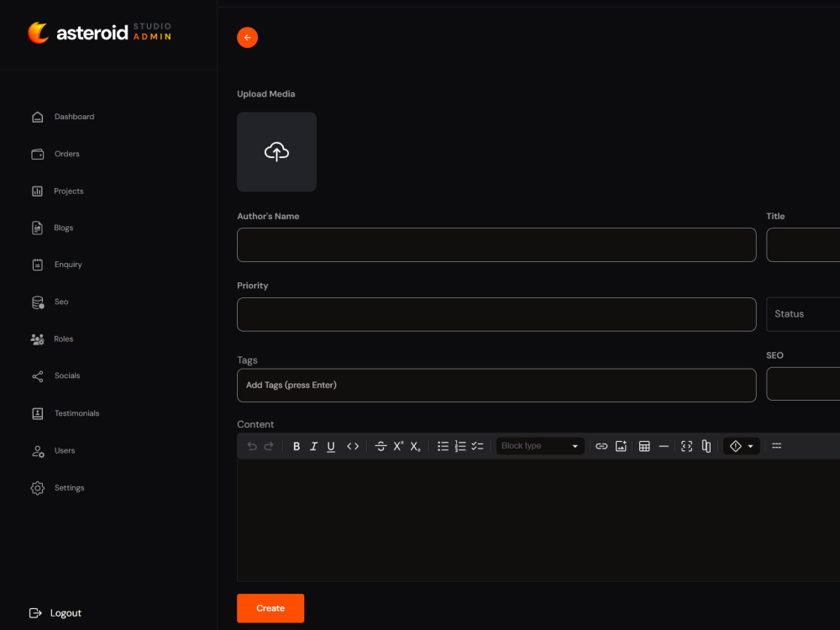Insert a checklist
840x630 pixels.
click(x=477, y=446)
